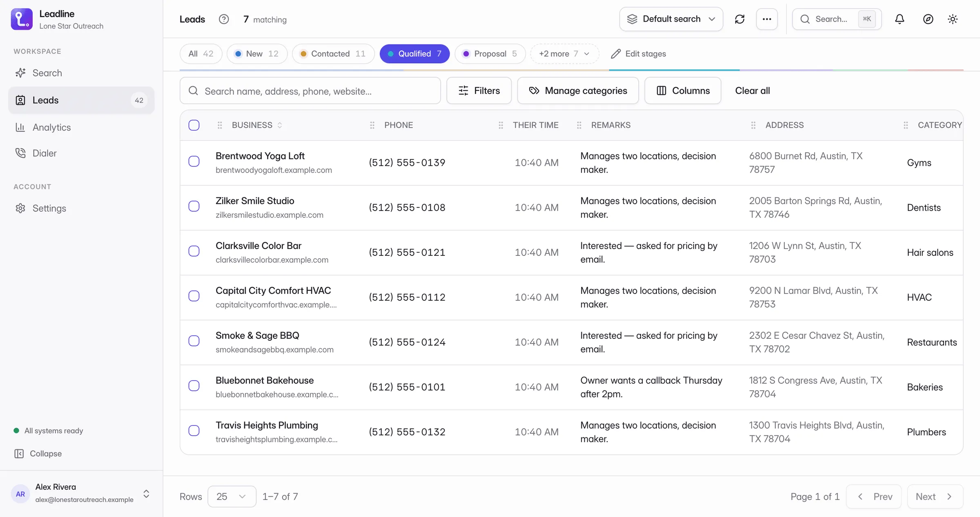This screenshot has height=517, width=980.
Task: Click Manage categories
Action: (578, 91)
